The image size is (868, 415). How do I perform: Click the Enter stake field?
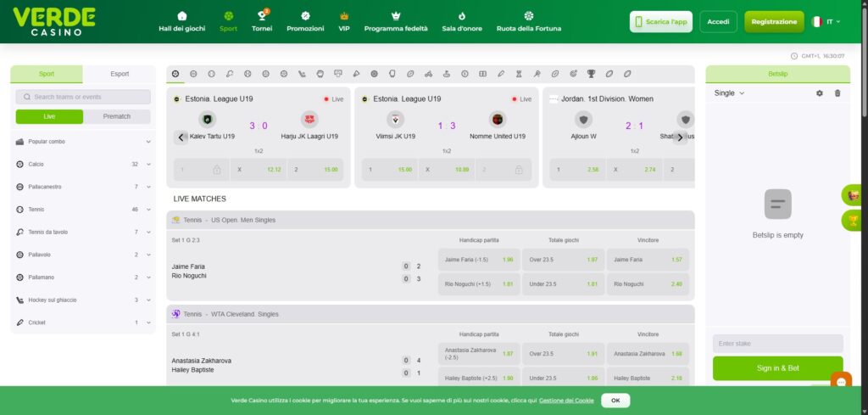778,344
